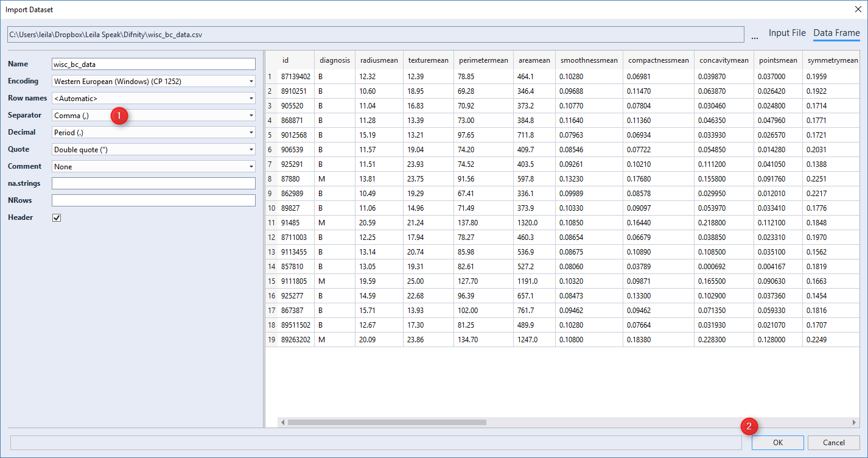
Task: Click the horizontal scrollbar thumb of data preview
Action: point(387,422)
